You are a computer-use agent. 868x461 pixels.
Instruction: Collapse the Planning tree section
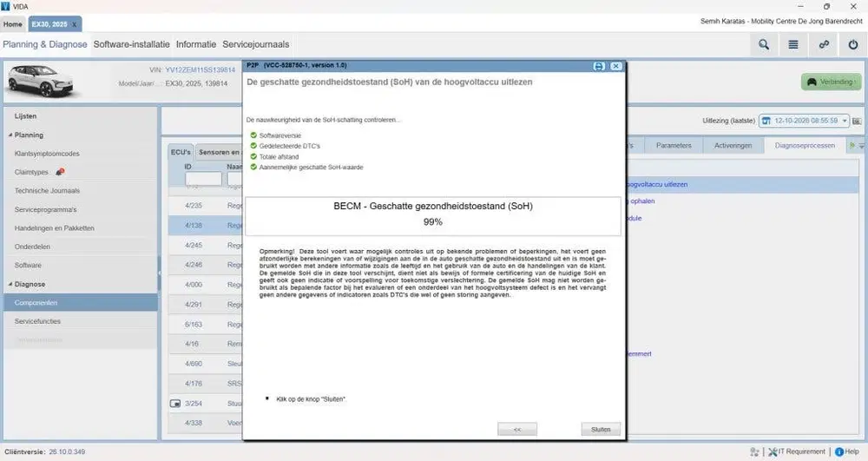(x=10, y=135)
